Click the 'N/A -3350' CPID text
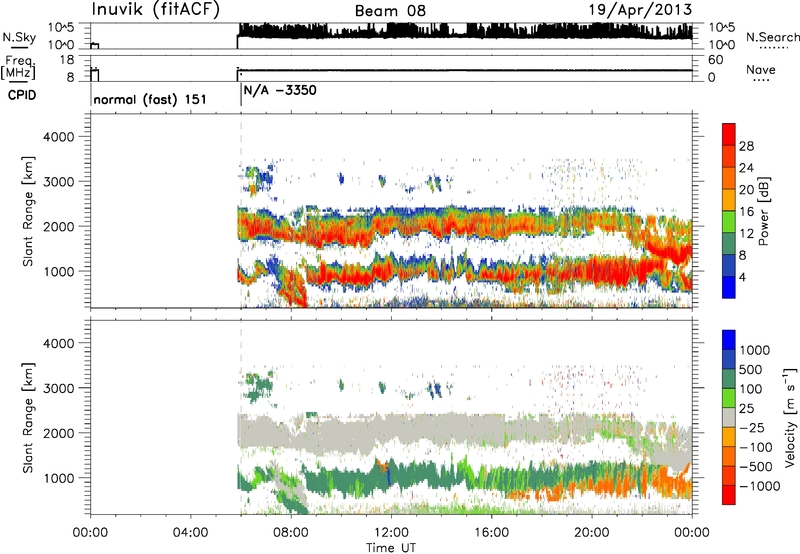 (280, 90)
